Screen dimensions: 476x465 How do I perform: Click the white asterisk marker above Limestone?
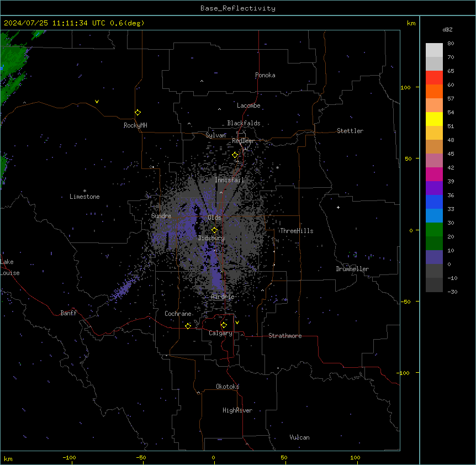pos(84,191)
